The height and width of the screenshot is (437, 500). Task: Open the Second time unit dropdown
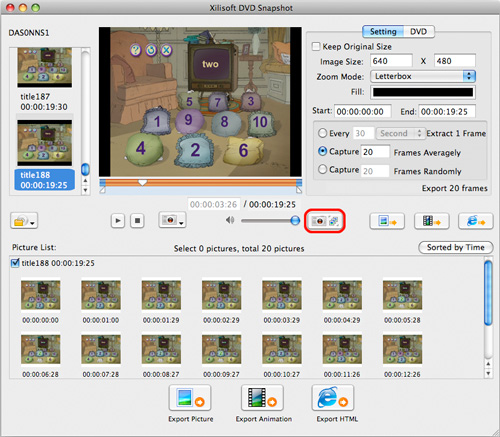[400, 133]
